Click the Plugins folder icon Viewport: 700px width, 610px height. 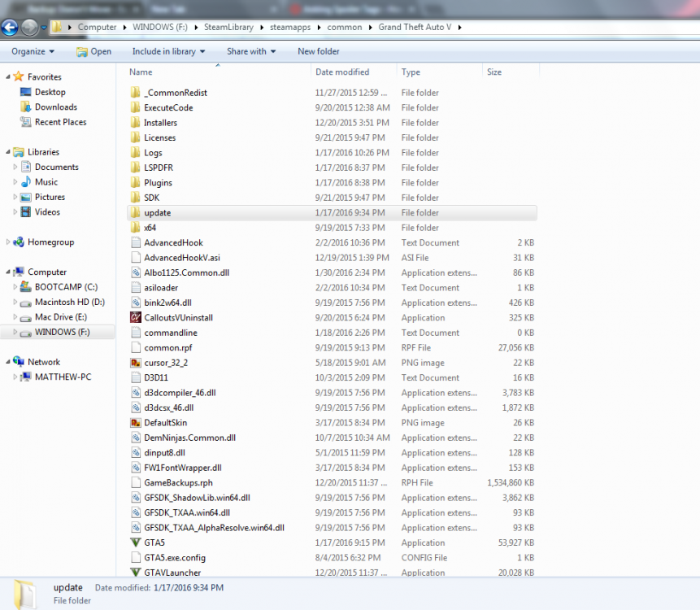tap(136, 183)
